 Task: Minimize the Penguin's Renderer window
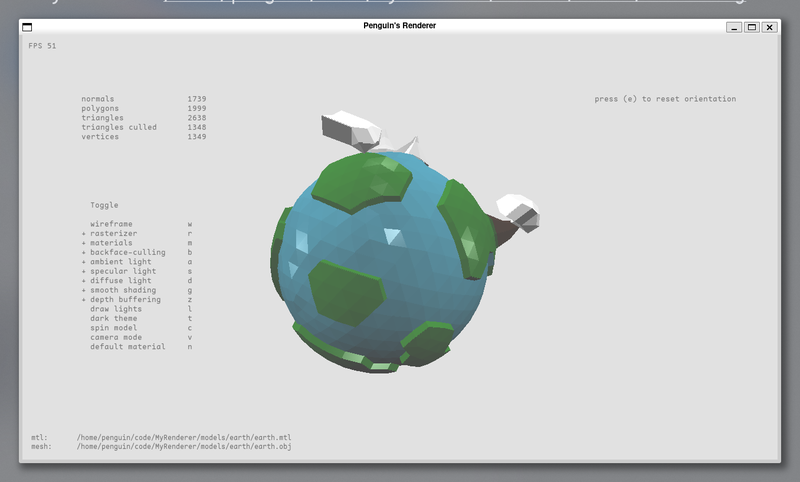click(x=734, y=28)
